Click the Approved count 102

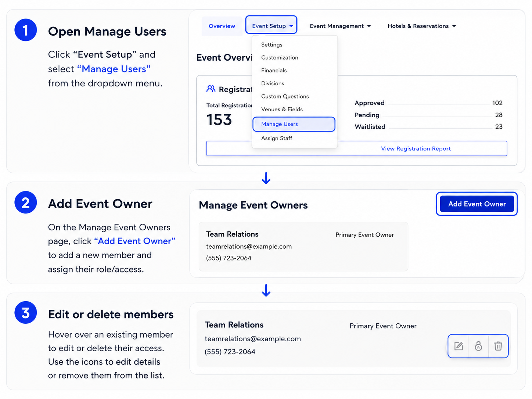point(497,103)
